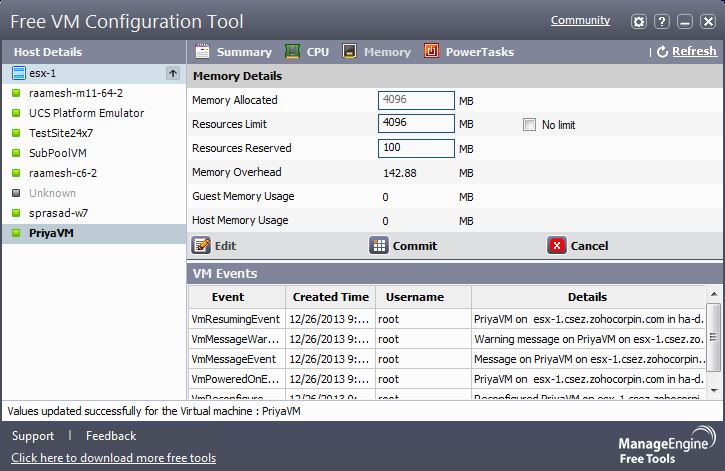Click the gray status icon of Unknown VM

(x=16, y=193)
